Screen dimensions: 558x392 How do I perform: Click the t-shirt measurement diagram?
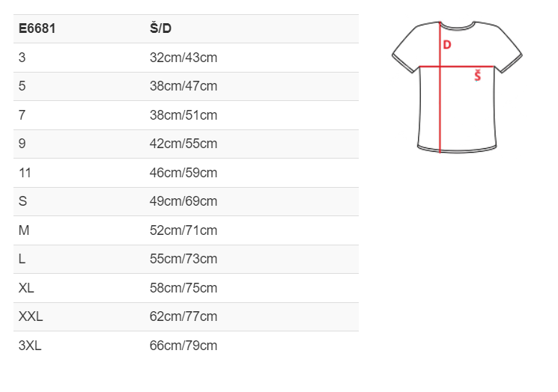457,87
